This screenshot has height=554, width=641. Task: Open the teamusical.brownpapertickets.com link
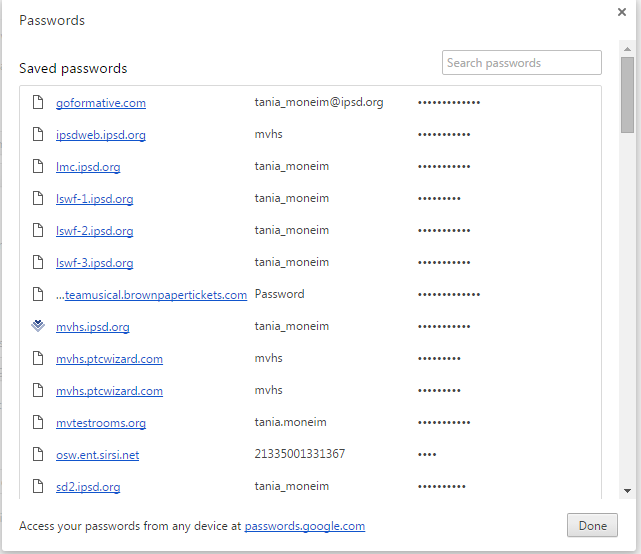156,294
